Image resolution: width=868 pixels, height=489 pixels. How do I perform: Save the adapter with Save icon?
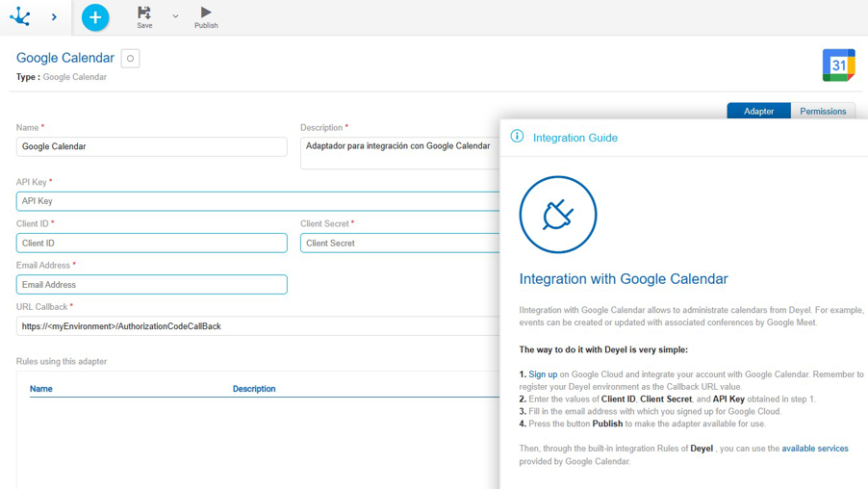point(144,17)
